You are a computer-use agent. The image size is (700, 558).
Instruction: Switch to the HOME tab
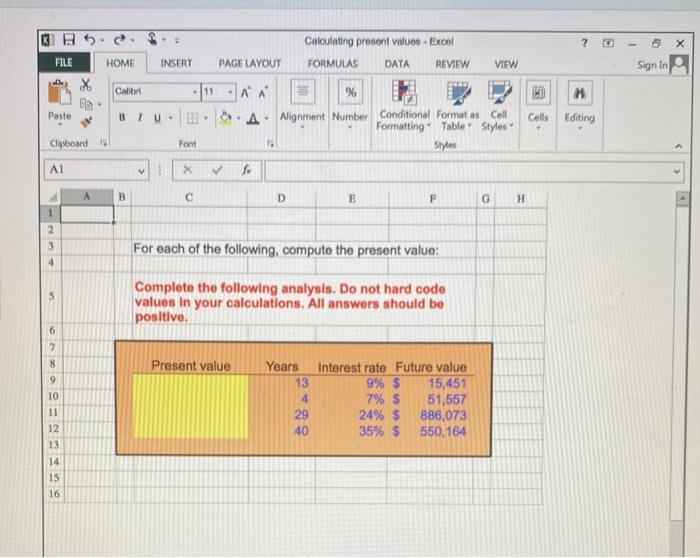[x=120, y=63]
